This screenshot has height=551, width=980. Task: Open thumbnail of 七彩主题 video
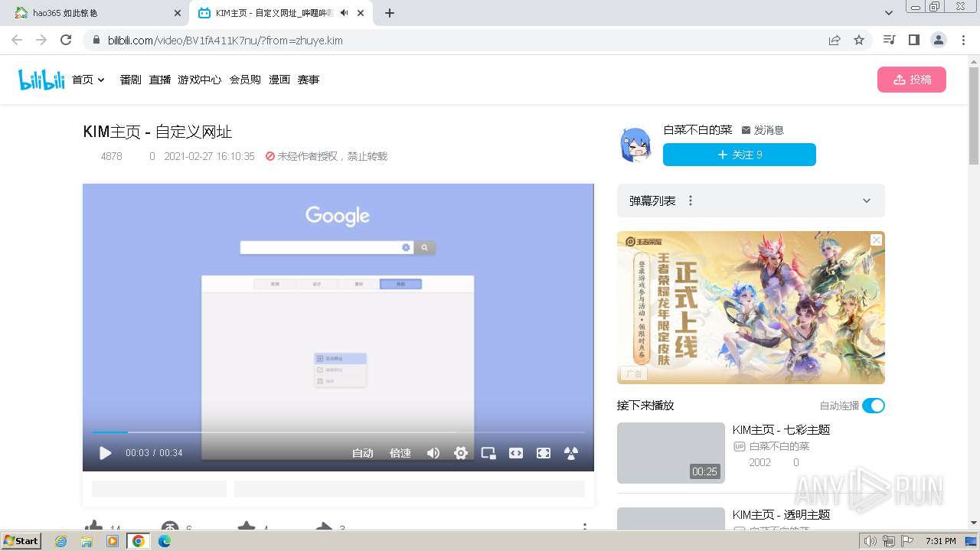click(x=671, y=453)
